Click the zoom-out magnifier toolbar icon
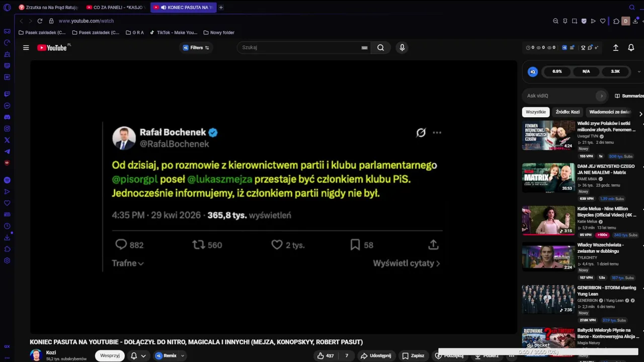The height and width of the screenshot is (362, 644). pos(555,21)
